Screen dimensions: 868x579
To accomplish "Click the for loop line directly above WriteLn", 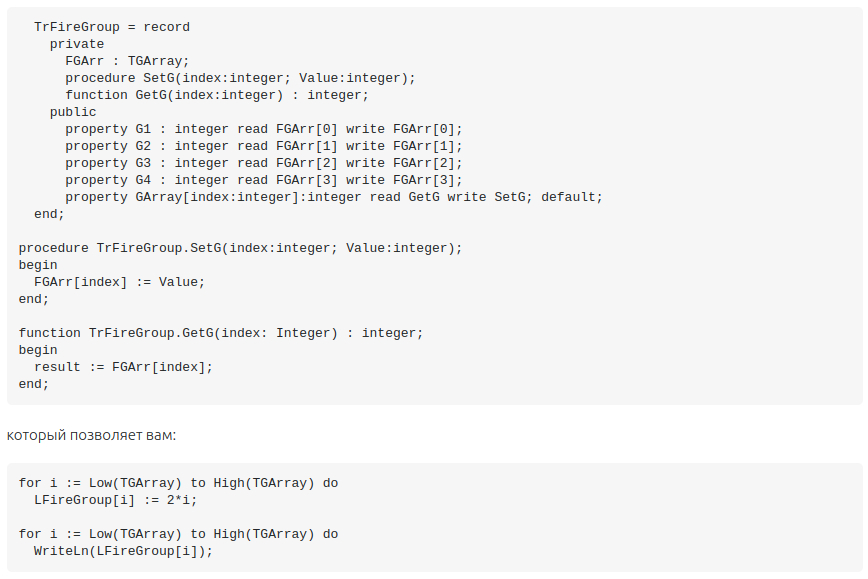I will (x=178, y=534).
